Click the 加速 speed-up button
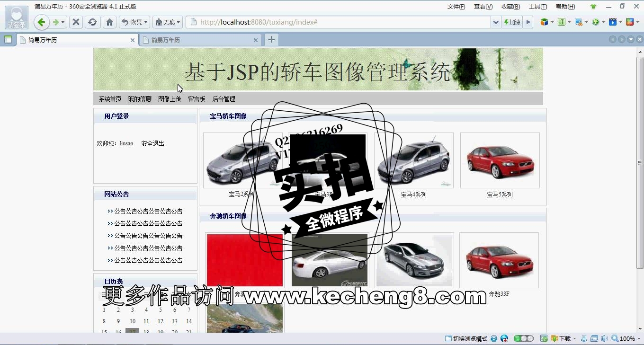The height and width of the screenshot is (345, 644). pyautogui.click(x=512, y=22)
